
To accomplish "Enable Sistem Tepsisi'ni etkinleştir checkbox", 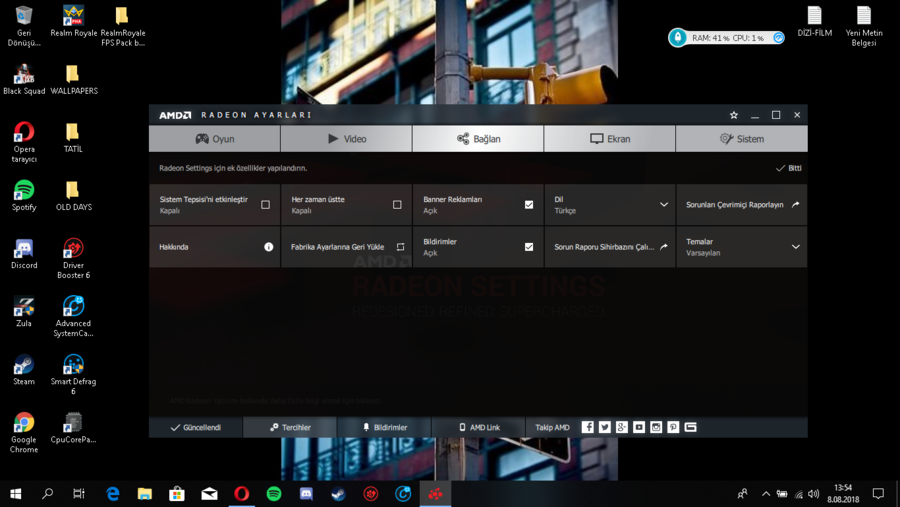I will coord(265,204).
